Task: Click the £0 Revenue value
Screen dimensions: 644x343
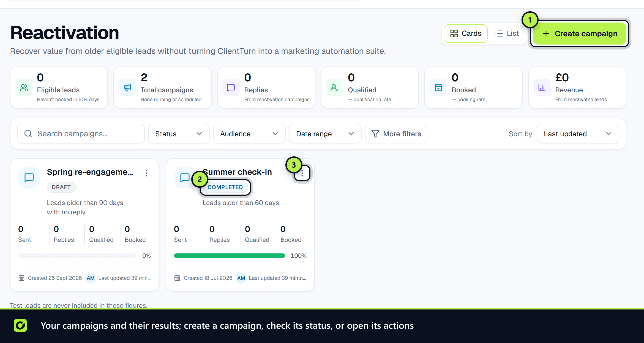Action: tap(562, 78)
